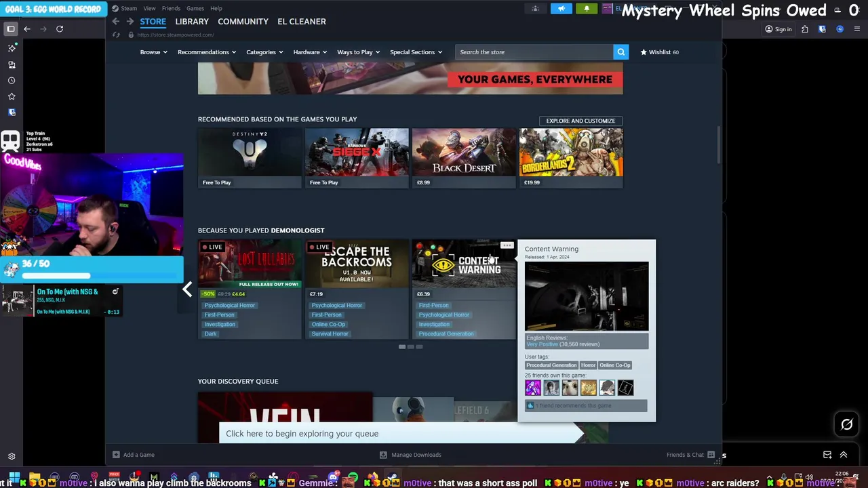Open Manage Downloads
This screenshot has height=488, width=868.
[410, 455]
